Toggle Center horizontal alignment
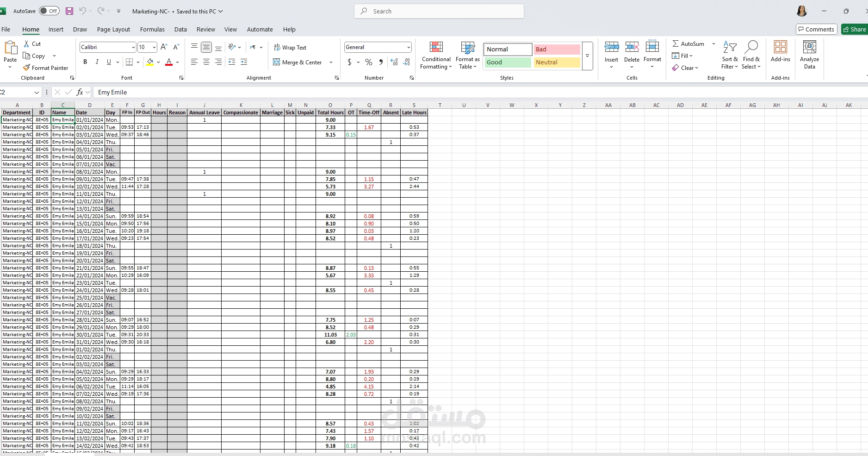Viewport: 868px width, 456px height. [x=206, y=62]
